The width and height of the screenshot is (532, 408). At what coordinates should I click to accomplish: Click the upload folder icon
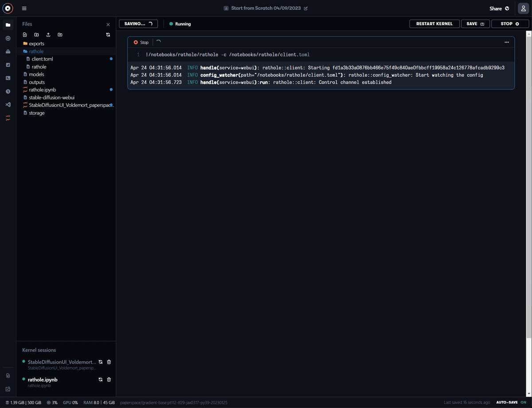point(60,35)
